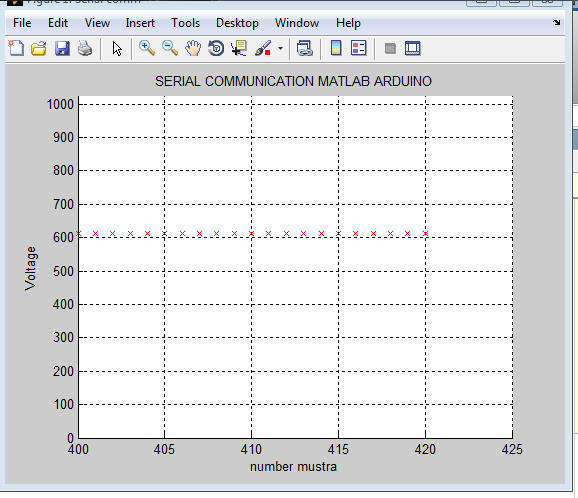Enable the Data Cursor tool
The height and width of the screenshot is (498, 578).
coord(239,48)
